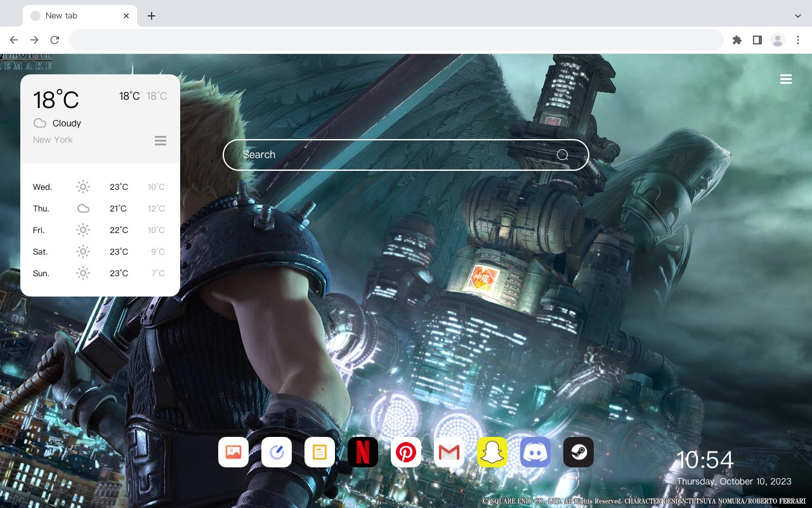Viewport: 812px width, 508px height.
Task: Open the Chrome profile avatar
Action: click(x=778, y=40)
